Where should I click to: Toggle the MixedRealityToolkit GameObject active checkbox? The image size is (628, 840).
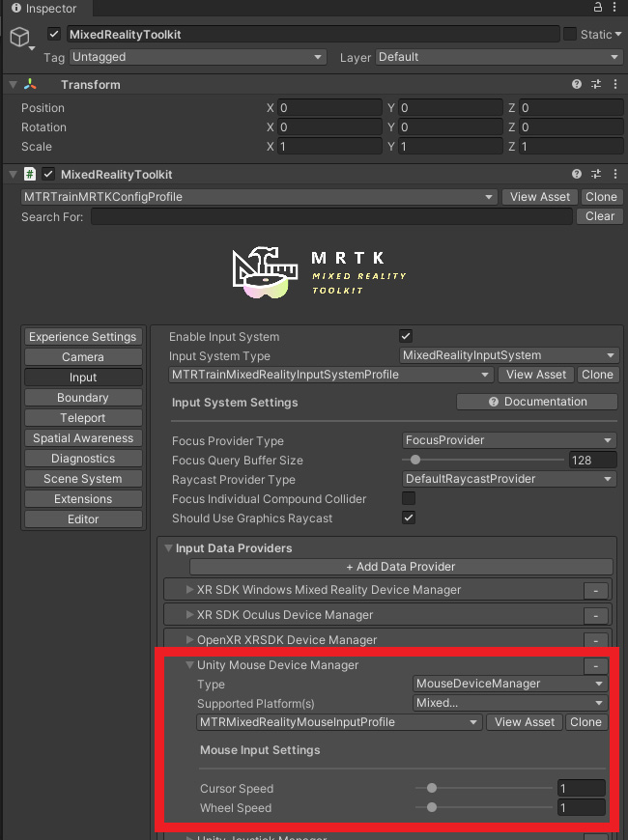54,35
